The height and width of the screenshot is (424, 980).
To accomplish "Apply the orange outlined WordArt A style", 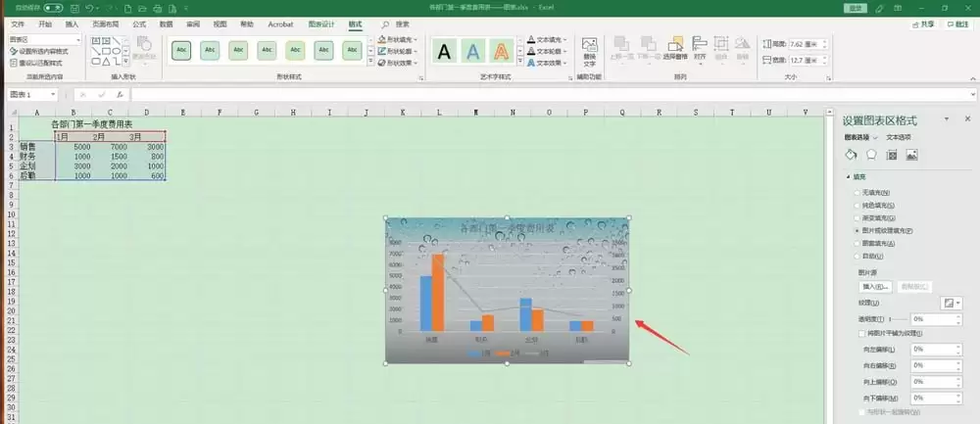I will pos(501,51).
